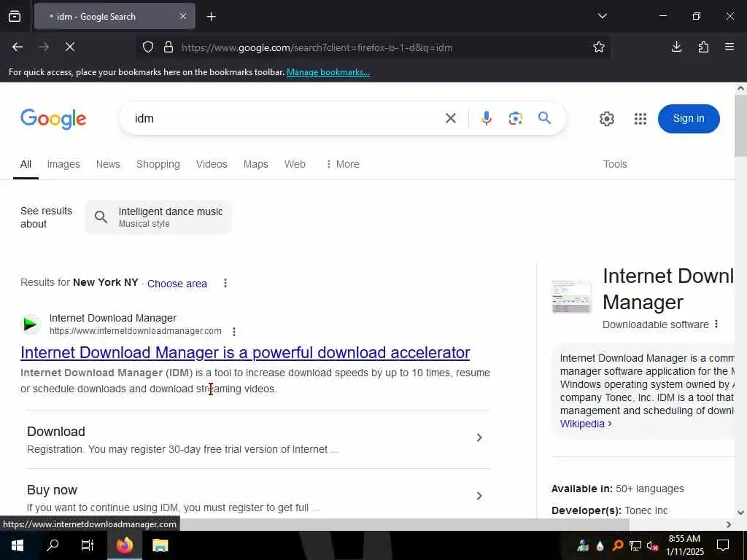747x560 pixels.
Task: Open the knowledge panel three-dot menu
Action: point(716,324)
